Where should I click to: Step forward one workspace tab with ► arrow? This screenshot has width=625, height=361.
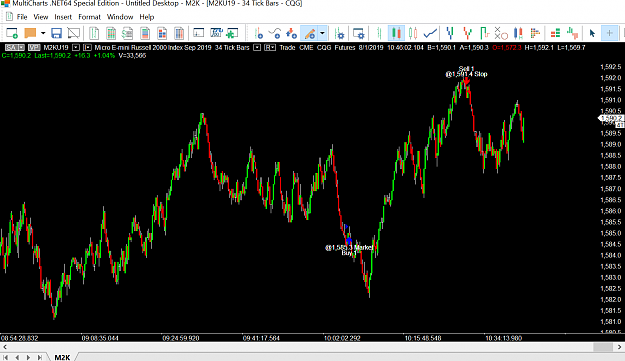(x=28, y=357)
